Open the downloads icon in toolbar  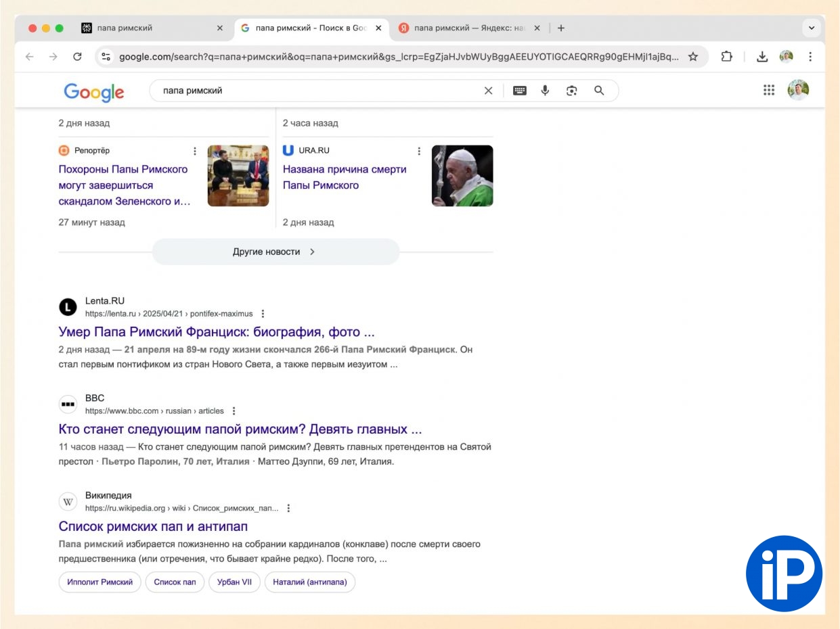click(x=761, y=57)
